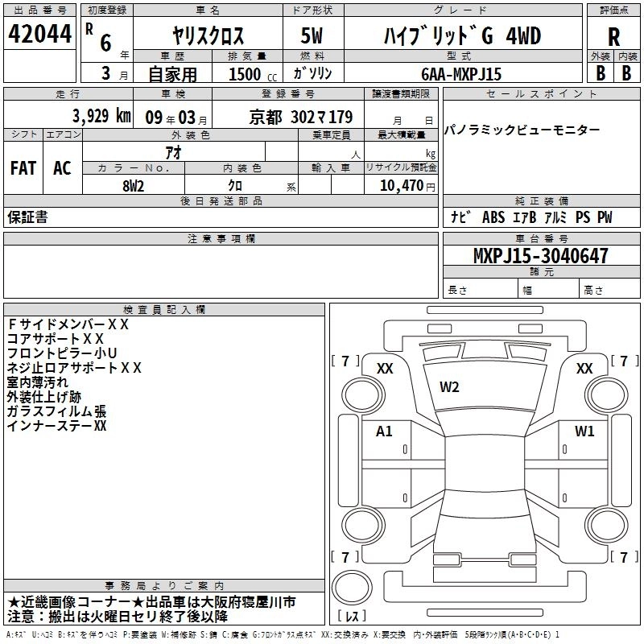The width and height of the screenshot is (644, 644).
Task: Click interior color クロ
Action: [235, 186]
